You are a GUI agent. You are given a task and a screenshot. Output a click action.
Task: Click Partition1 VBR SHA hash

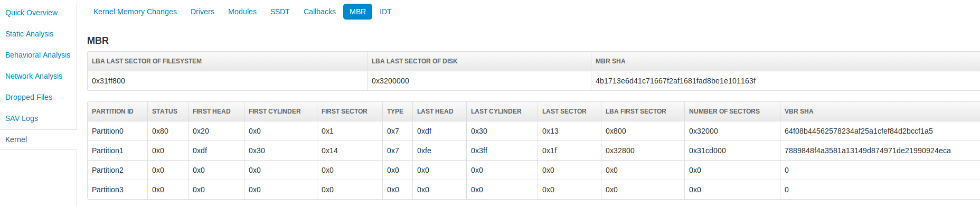[868, 151]
